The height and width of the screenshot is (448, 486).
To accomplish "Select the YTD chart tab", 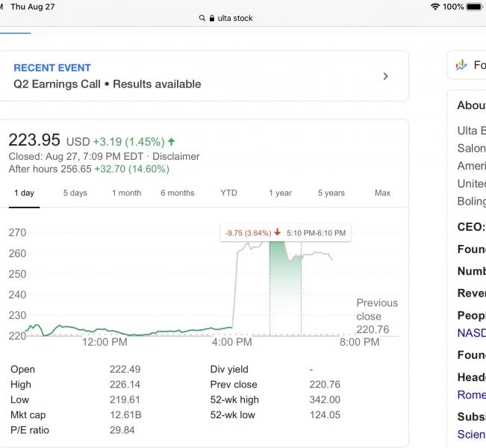I will (x=228, y=193).
